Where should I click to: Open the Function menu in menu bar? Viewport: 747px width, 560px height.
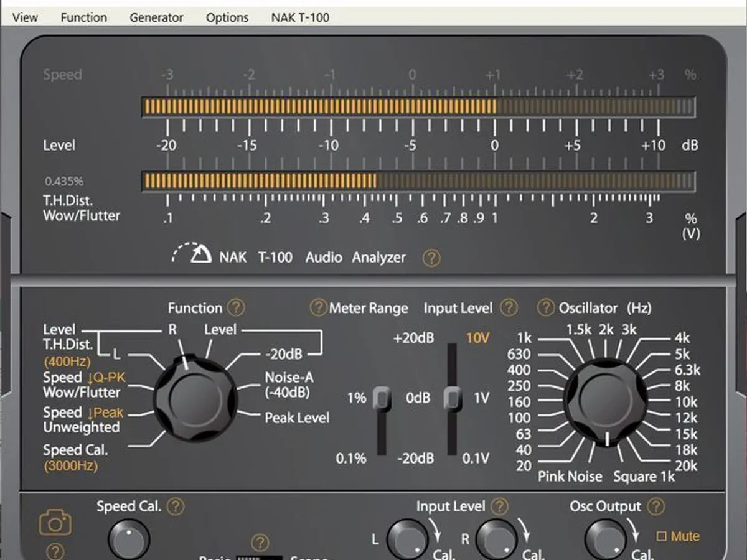click(x=83, y=17)
